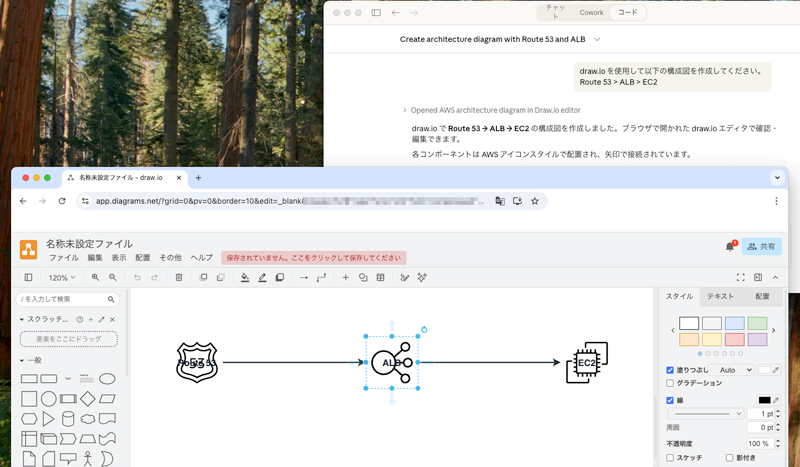Screen dimensions: 800x467
Task: Open the fill Auto dropdown
Action: pyautogui.click(x=731, y=370)
